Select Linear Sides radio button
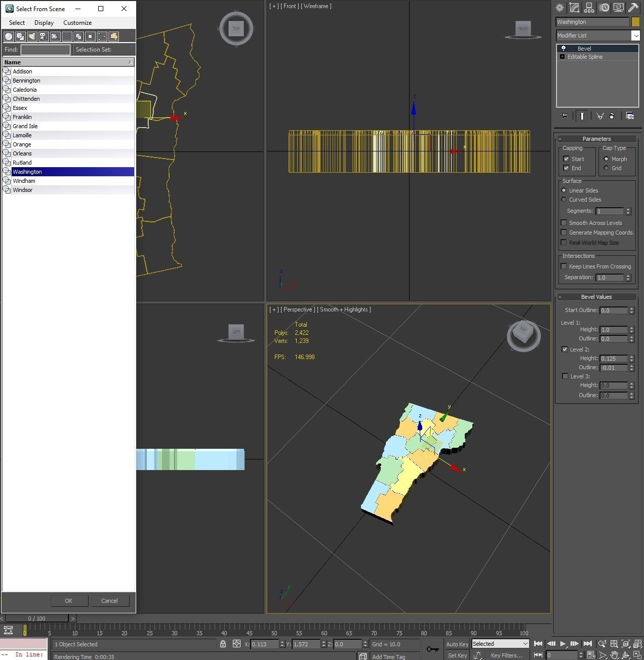 click(563, 190)
